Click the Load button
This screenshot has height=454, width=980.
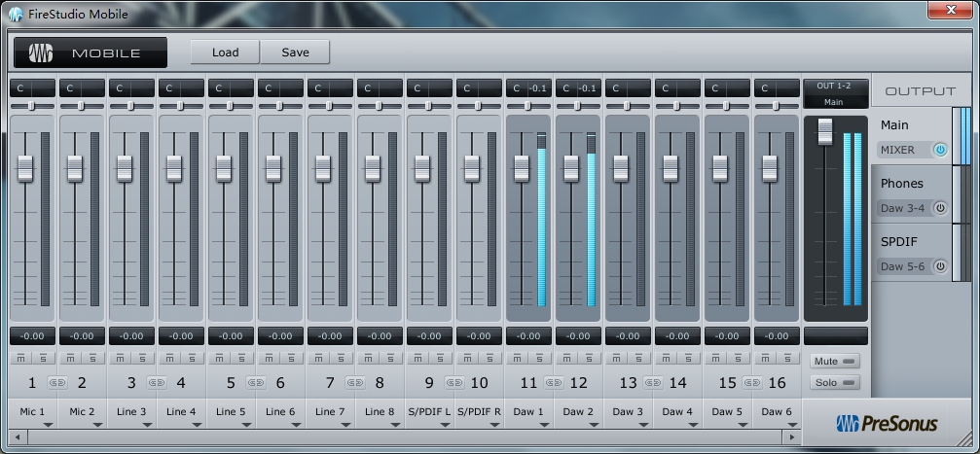click(x=225, y=52)
